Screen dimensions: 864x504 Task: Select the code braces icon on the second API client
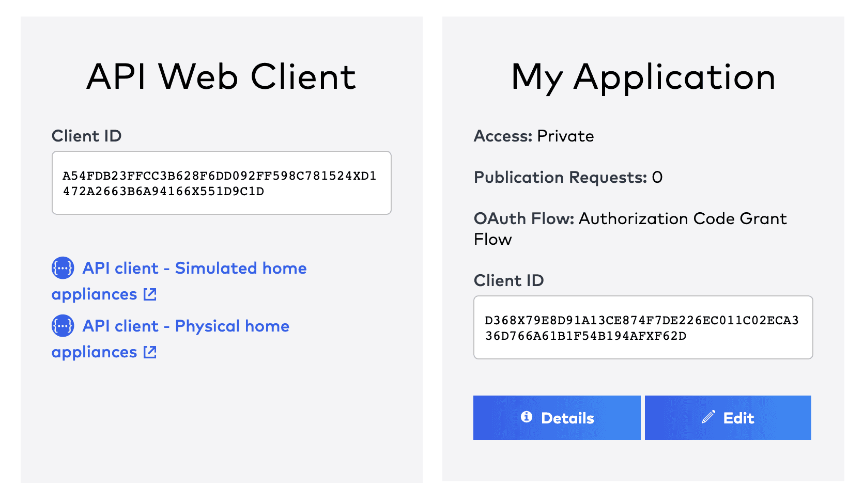(63, 326)
